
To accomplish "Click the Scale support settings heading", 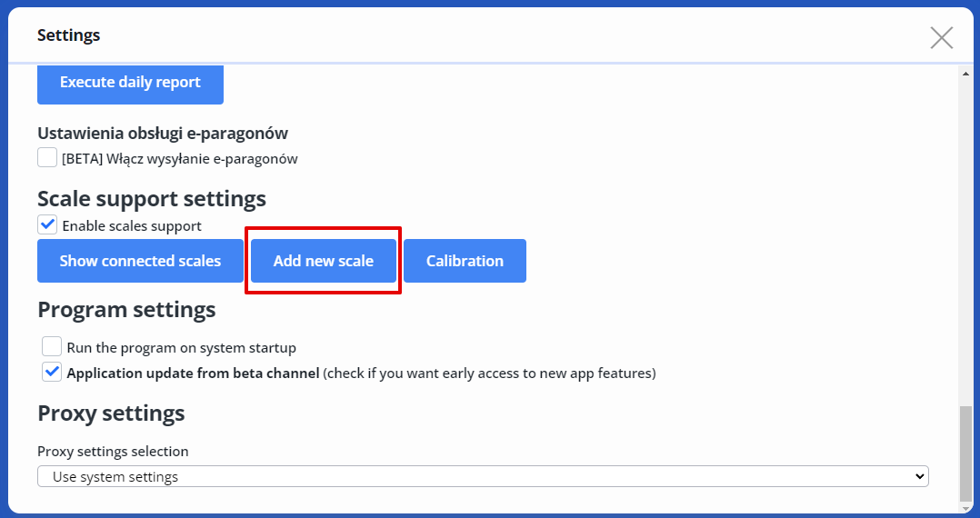I will [x=152, y=198].
